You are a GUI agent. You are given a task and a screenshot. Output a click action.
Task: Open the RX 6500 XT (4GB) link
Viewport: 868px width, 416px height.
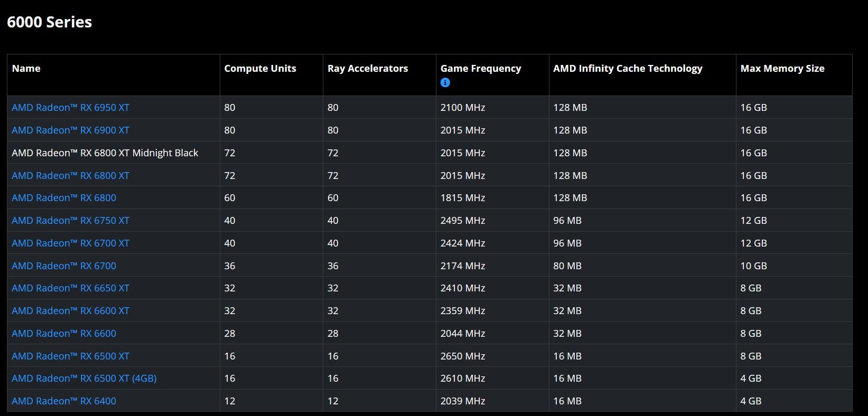[x=84, y=379]
